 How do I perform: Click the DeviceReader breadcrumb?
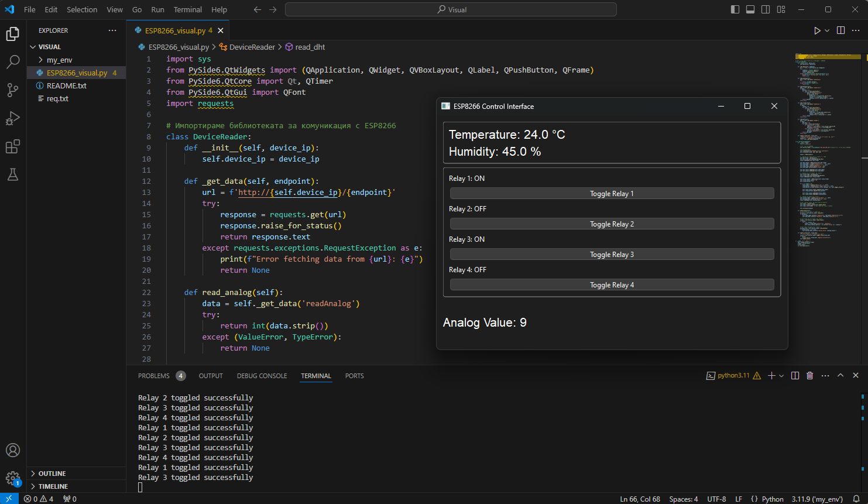247,47
